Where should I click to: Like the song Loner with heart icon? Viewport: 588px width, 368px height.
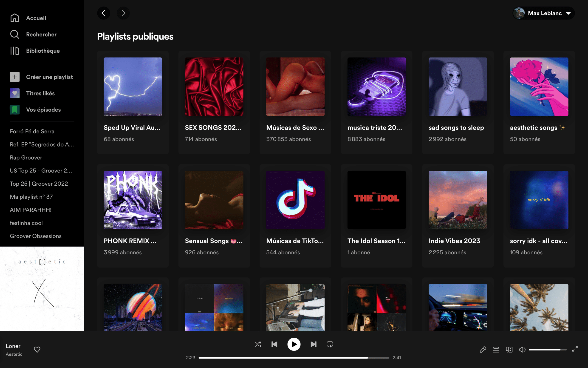click(x=37, y=350)
